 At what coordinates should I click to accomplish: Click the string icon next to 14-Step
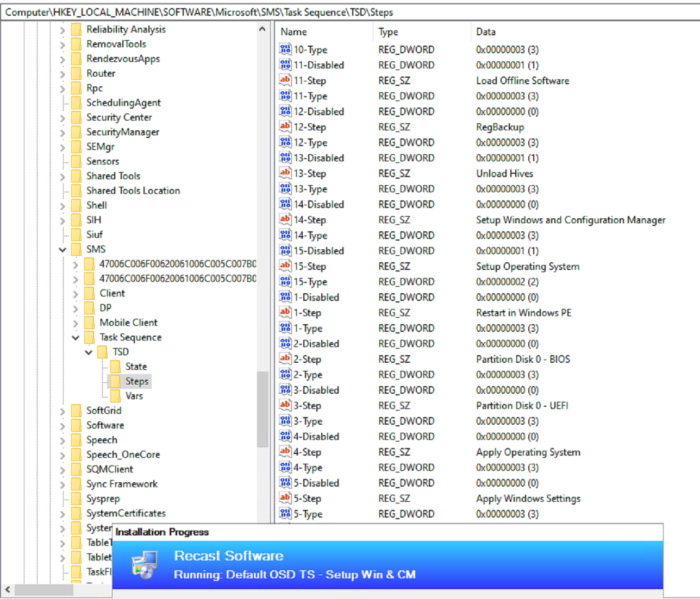[x=285, y=220]
